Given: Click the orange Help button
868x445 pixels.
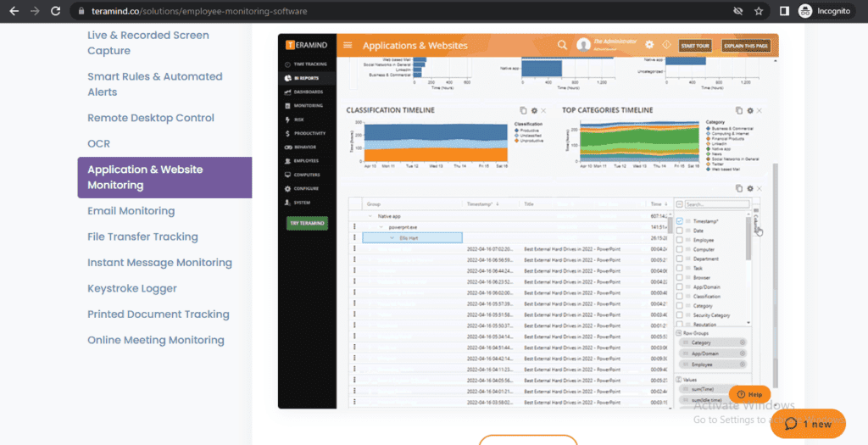Looking at the screenshot, I should click(749, 395).
